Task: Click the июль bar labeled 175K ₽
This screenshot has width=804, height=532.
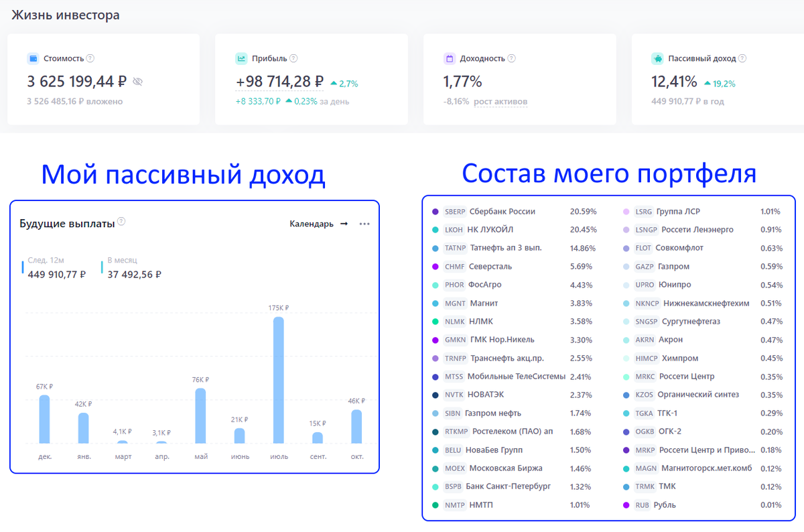Action: pos(278,380)
